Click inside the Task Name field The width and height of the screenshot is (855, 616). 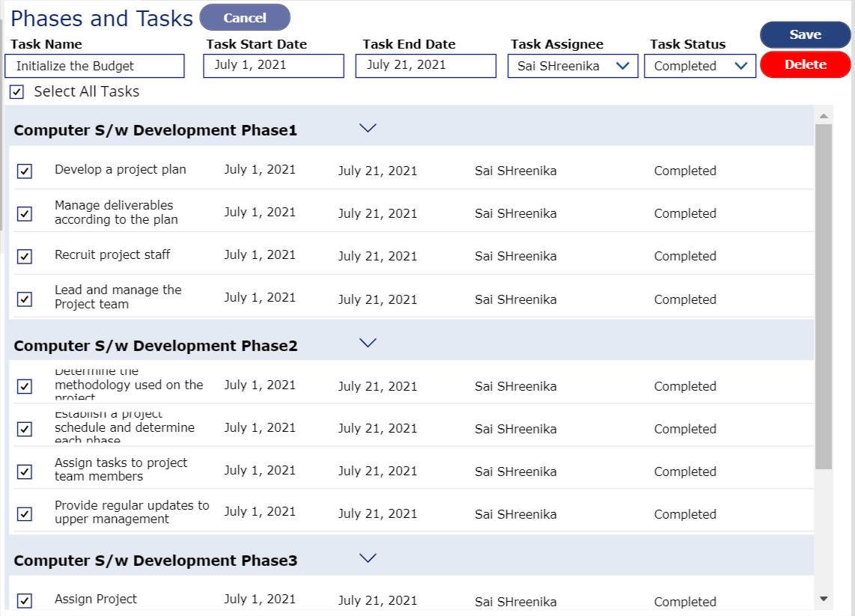[94, 66]
